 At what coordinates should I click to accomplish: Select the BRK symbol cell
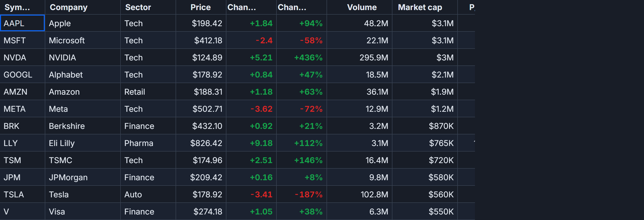click(x=22, y=126)
